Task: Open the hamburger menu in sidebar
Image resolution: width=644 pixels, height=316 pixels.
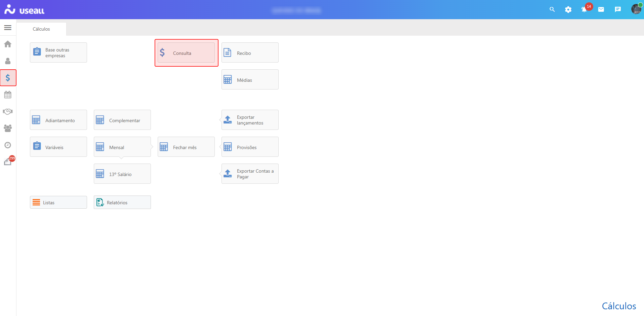Action: tap(8, 28)
